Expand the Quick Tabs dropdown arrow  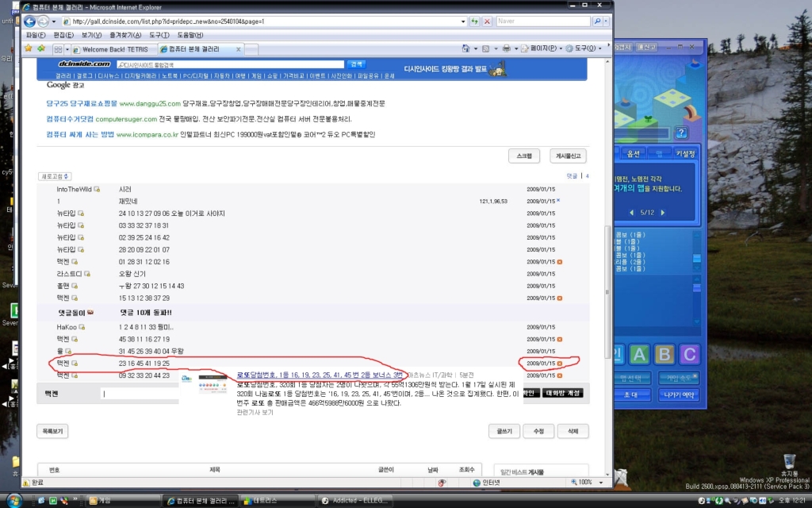pos(67,49)
